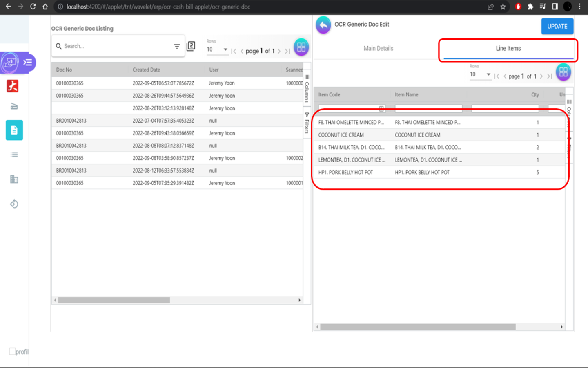The height and width of the screenshot is (368, 588).
Task: Open Rows dropdown in Line Items panel
Action: pyautogui.click(x=480, y=74)
